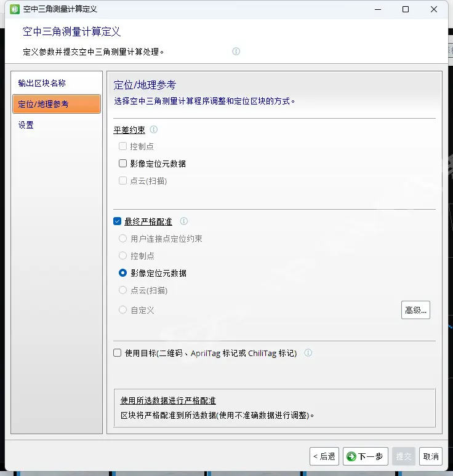This screenshot has height=476, width=453.
Task: Show info tooltip for 平差约束
Action: click(154, 130)
